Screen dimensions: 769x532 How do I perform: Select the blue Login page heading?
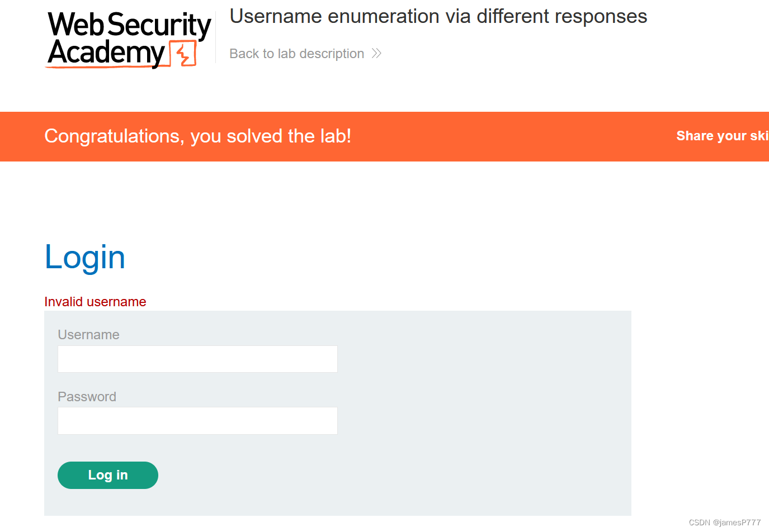(x=84, y=256)
